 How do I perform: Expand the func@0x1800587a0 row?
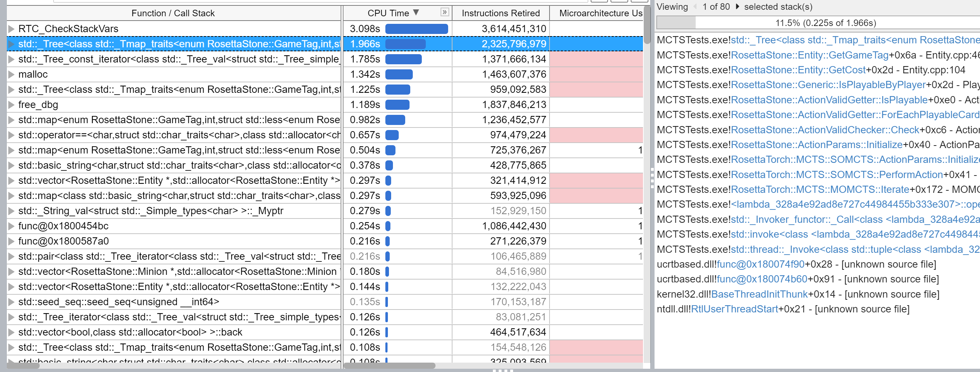pos(12,241)
